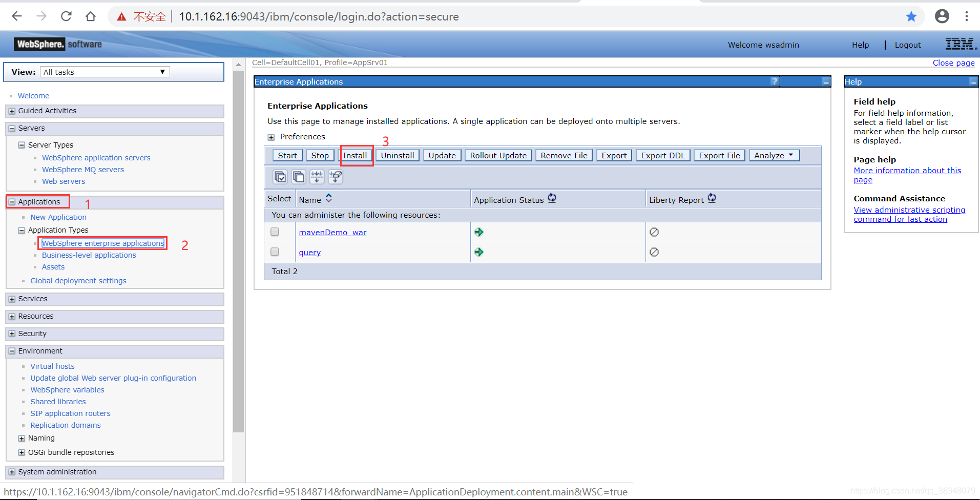Minimize the Enterprise Applications portlet
The height and width of the screenshot is (500, 980).
826,81
